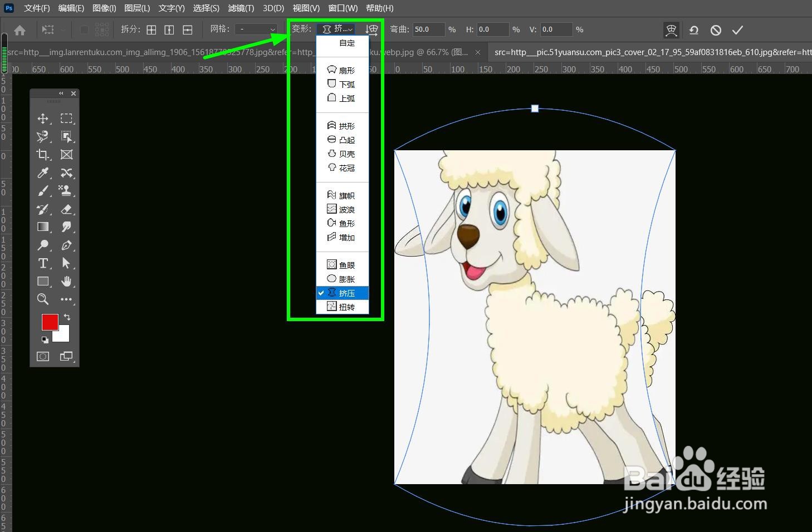Open the Edit Toolbar three-dots menu
The width and height of the screenshot is (812, 532).
(x=66, y=299)
